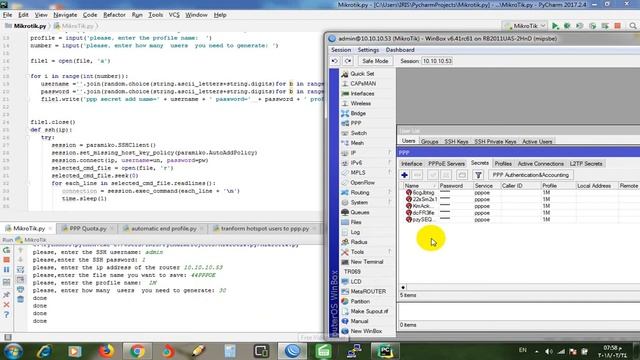Open Queues in WinBox sidebar
This screenshot has height=360, width=640.
(360, 212)
